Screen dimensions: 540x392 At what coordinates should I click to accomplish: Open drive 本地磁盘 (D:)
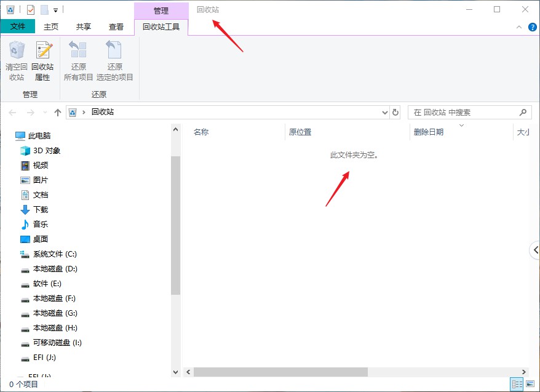pos(49,269)
